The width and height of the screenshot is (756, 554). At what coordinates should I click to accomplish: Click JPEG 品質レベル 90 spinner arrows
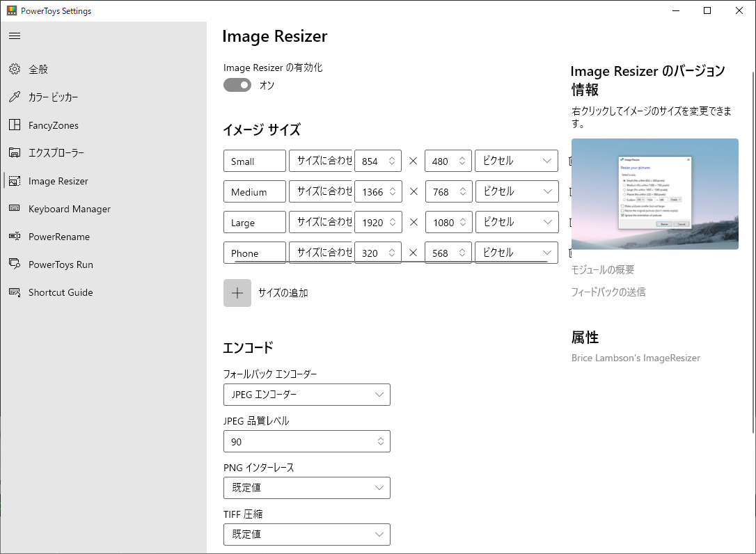(380, 441)
